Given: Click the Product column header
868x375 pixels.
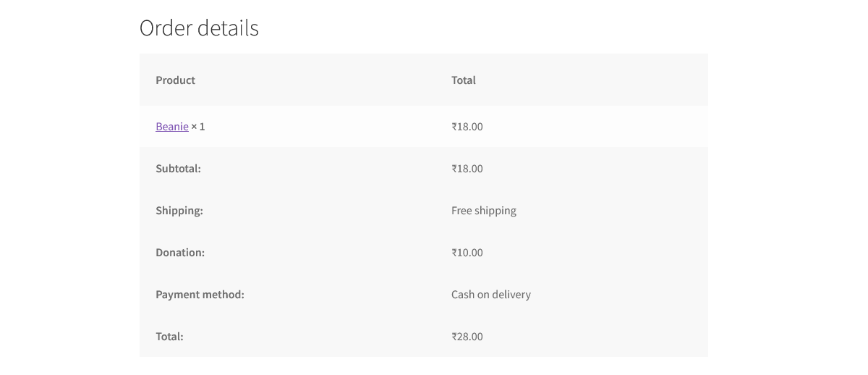Looking at the screenshot, I should (x=175, y=80).
